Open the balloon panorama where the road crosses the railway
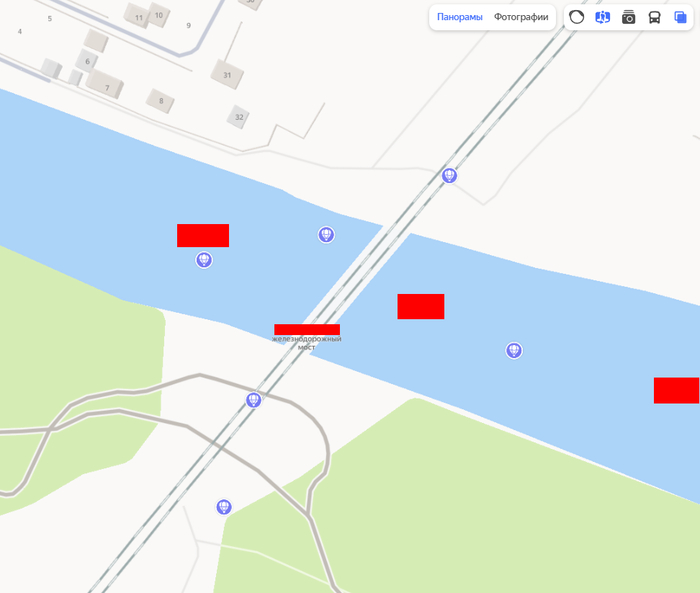The width and height of the screenshot is (700, 593). coord(254,400)
